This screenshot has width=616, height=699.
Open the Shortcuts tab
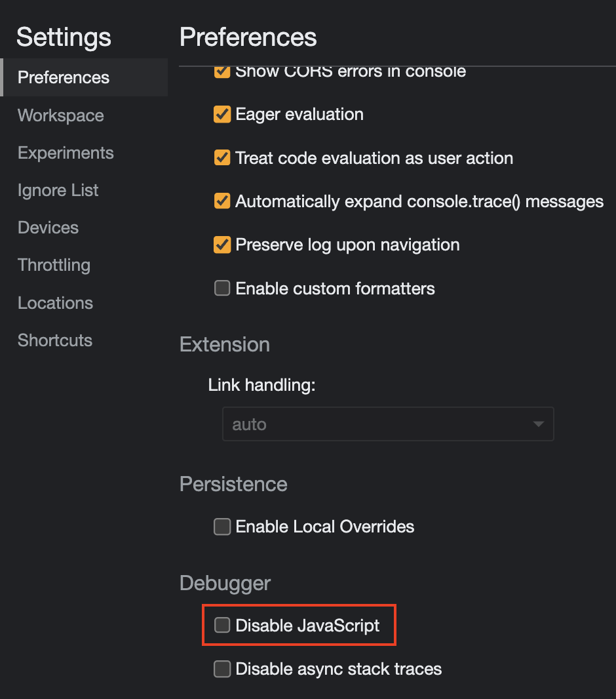click(55, 340)
